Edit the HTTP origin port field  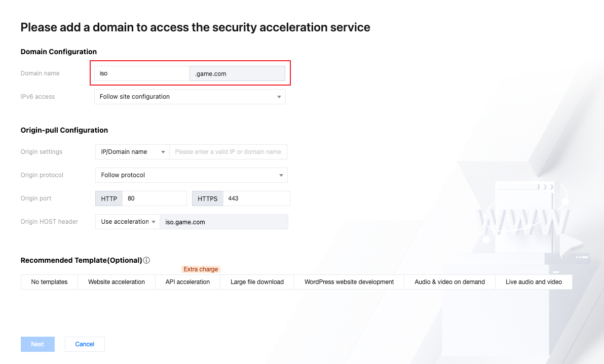pos(155,198)
